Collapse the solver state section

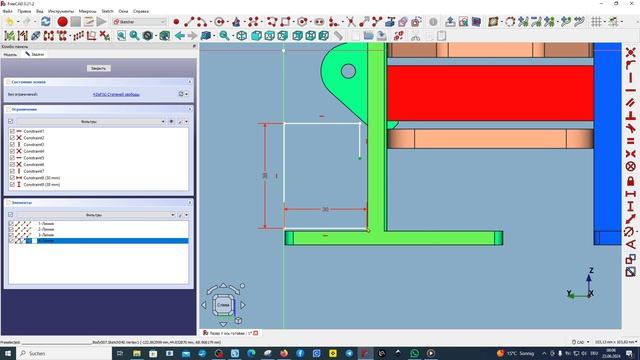(x=189, y=82)
